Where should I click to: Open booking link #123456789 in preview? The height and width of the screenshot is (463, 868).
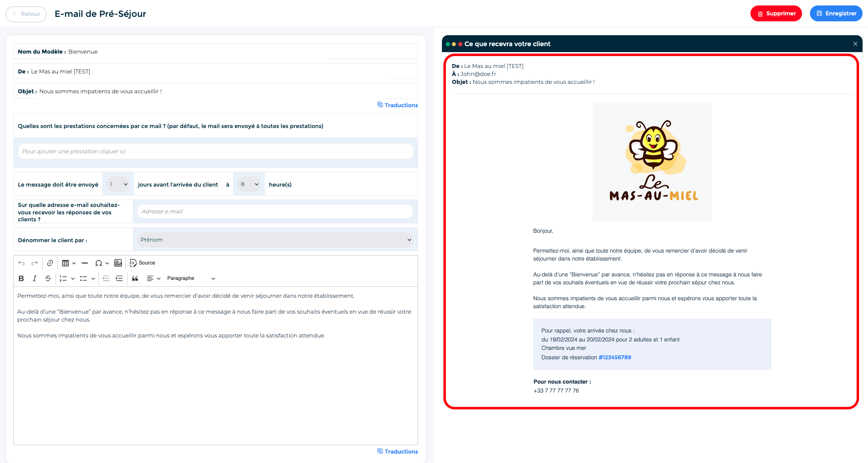pos(615,357)
